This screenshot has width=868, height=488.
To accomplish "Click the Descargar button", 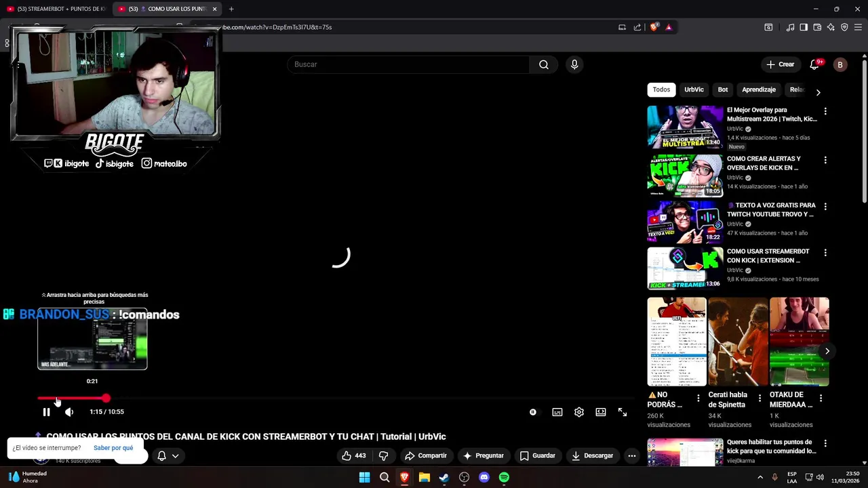I will coord(593,455).
